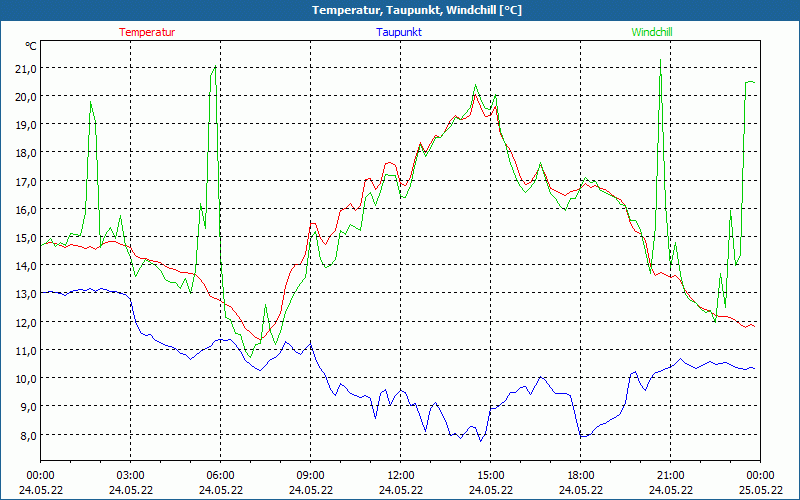Click the °C unit label on y-axis

point(31,46)
